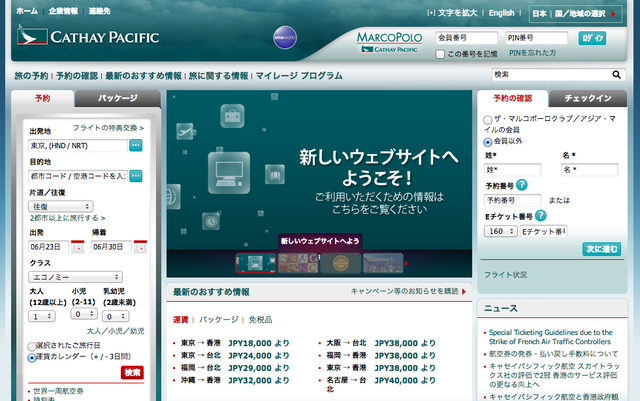The height and width of the screenshot is (401, 640).
Task: Open 乳幼児 passenger count dropdown
Action: [116, 316]
